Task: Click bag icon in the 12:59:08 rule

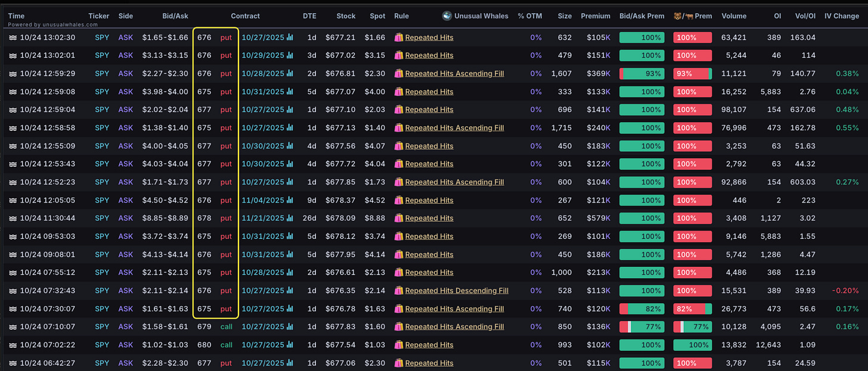Action: point(399,92)
